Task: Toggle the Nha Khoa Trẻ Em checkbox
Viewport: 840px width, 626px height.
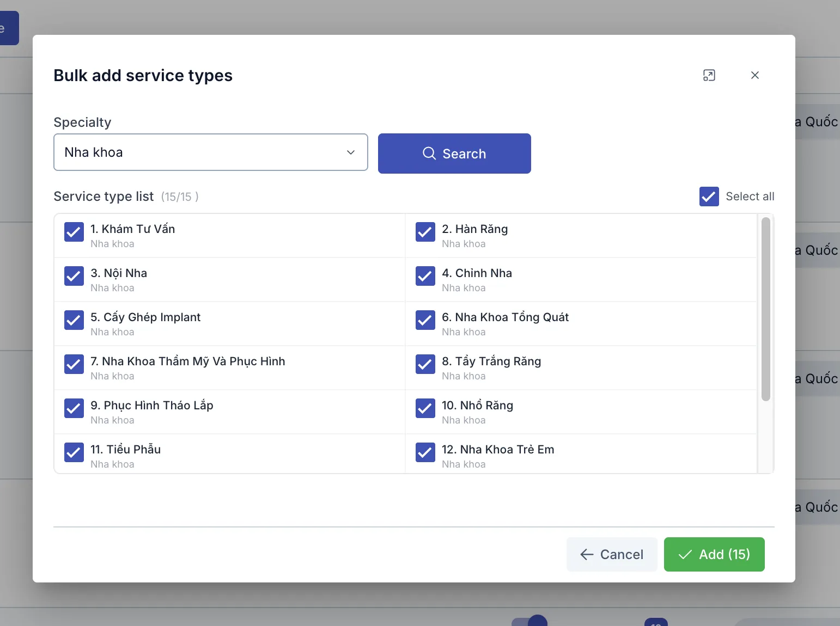Action: 425,452
